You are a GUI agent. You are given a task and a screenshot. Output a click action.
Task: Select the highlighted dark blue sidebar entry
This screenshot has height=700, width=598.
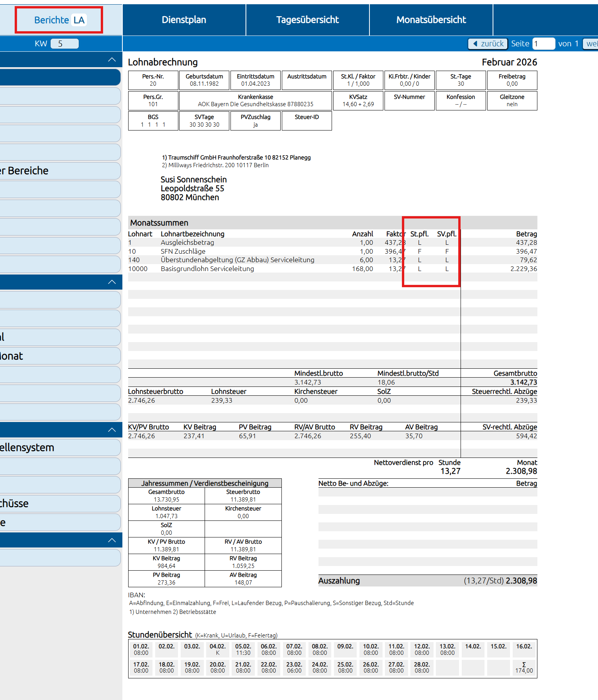(60, 77)
